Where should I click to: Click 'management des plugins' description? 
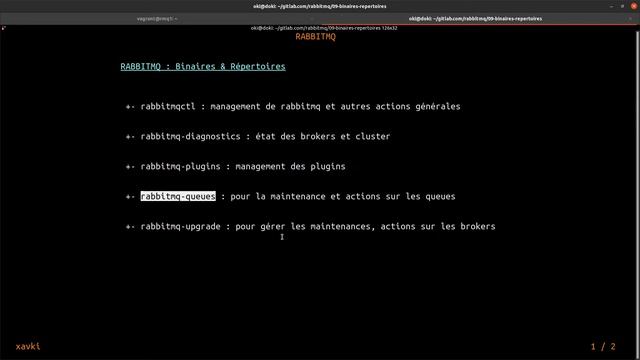290,167
